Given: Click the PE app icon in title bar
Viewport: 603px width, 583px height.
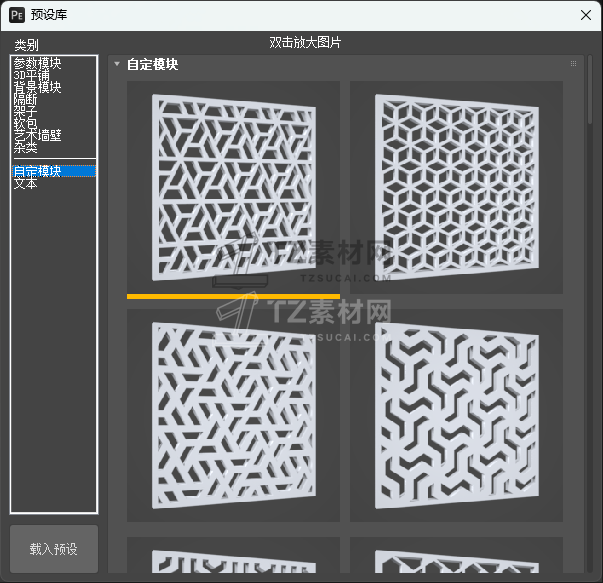Looking at the screenshot, I should tap(17, 15).
